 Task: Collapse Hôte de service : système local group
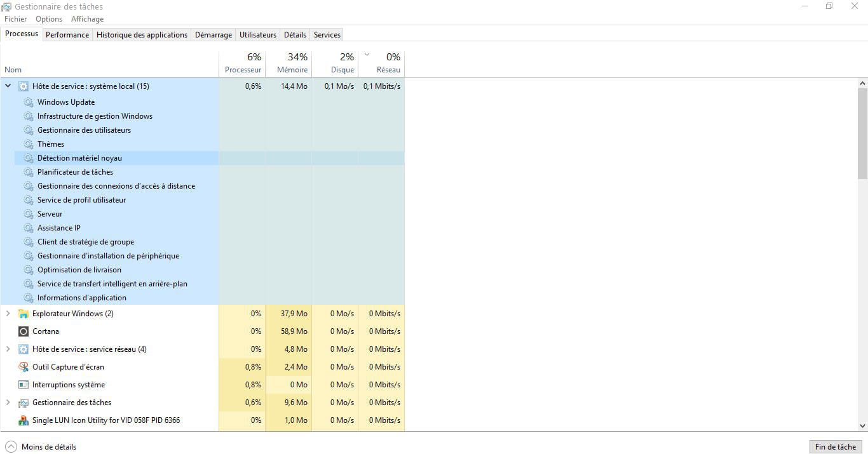click(x=8, y=86)
